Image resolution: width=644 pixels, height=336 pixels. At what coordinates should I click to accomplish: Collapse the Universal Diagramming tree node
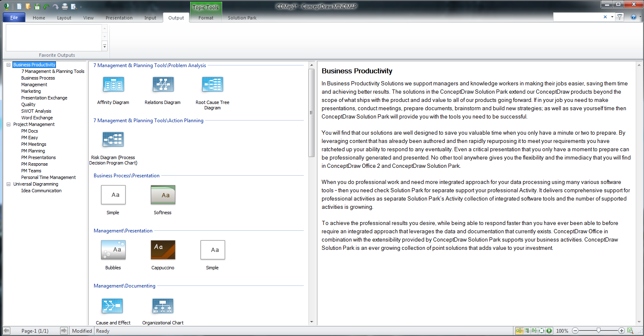tap(9, 184)
